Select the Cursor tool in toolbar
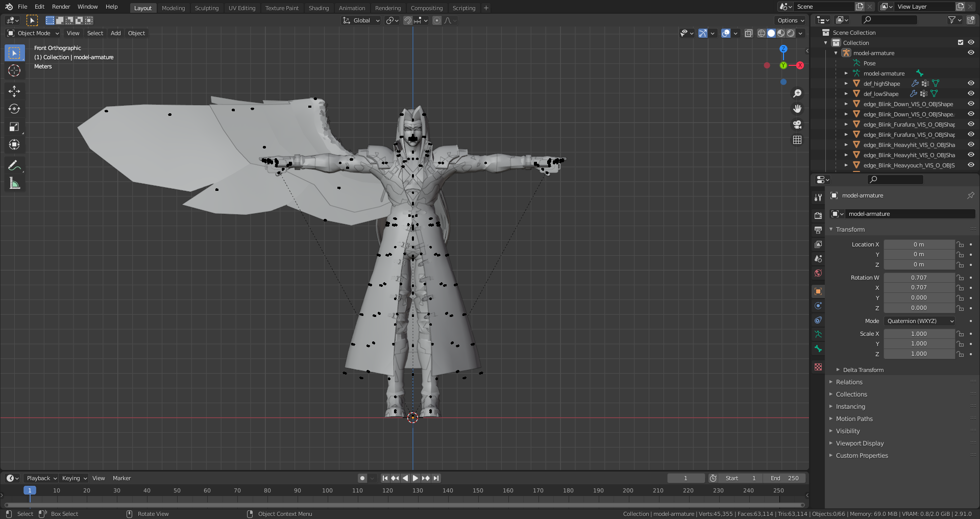Image resolution: width=980 pixels, height=519 pixels. pos(14,70)
